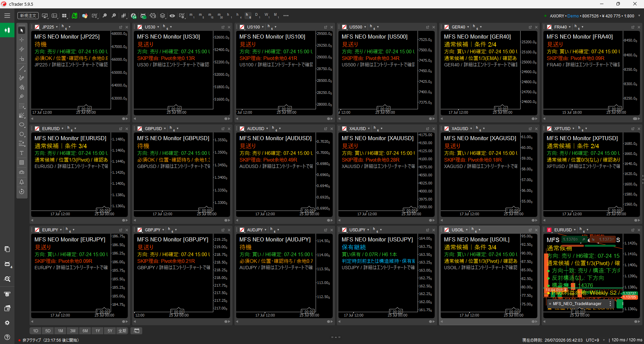Set chart range to 1D
The width and height of the screenshot is (644, 344).
click(36, 331)
